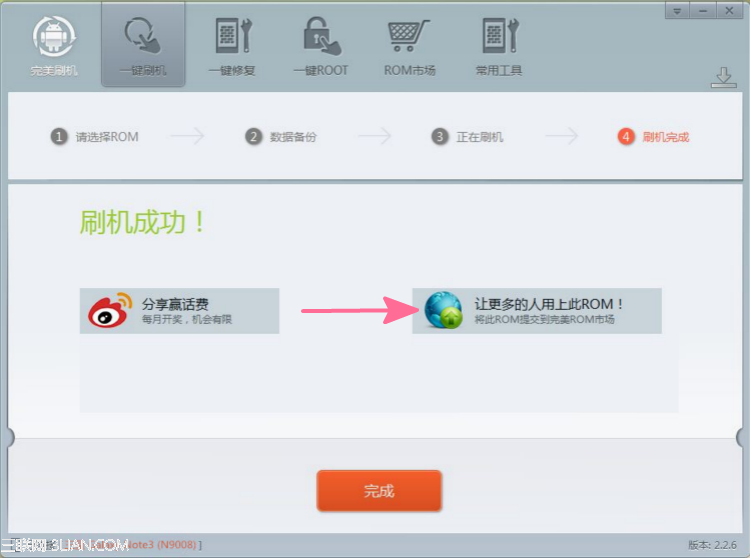Close the application window

pos(729,11)
